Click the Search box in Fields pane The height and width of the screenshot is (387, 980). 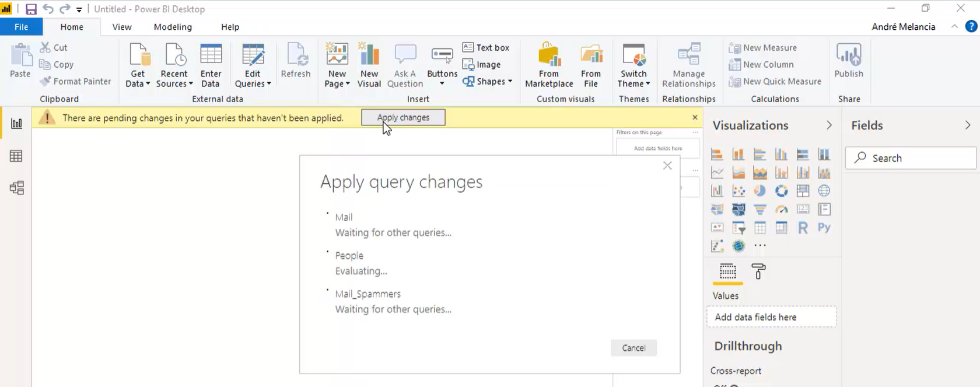[911, 158]
